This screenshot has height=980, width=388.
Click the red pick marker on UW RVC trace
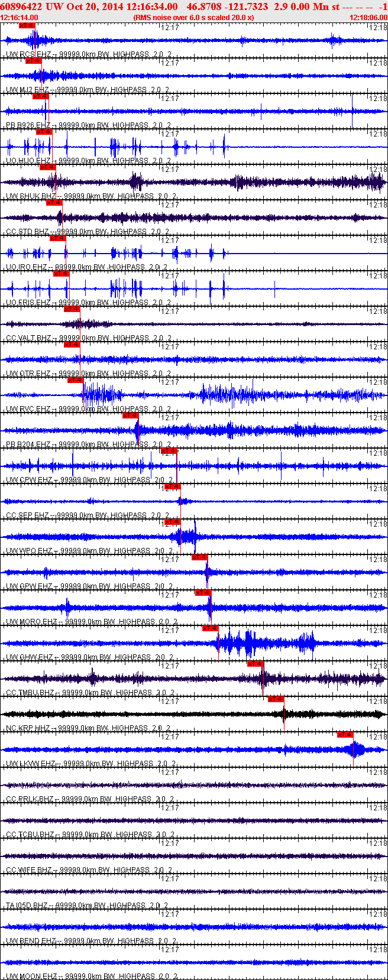click(x=76, y=380)
